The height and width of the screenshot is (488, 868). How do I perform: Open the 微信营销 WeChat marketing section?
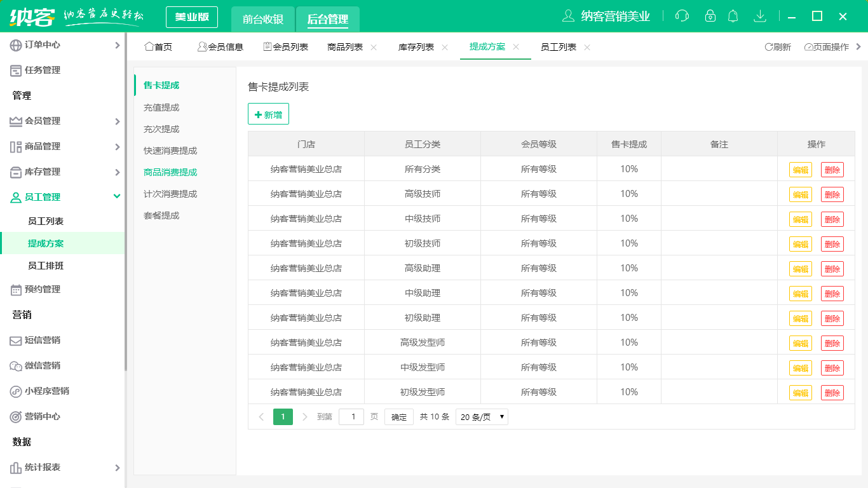[x=41, y=367]
